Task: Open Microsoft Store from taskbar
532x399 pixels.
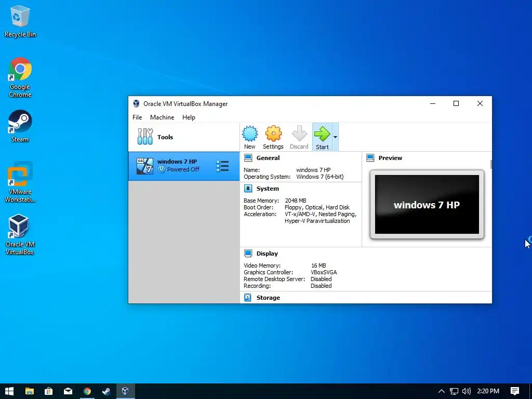Action: 48,391
